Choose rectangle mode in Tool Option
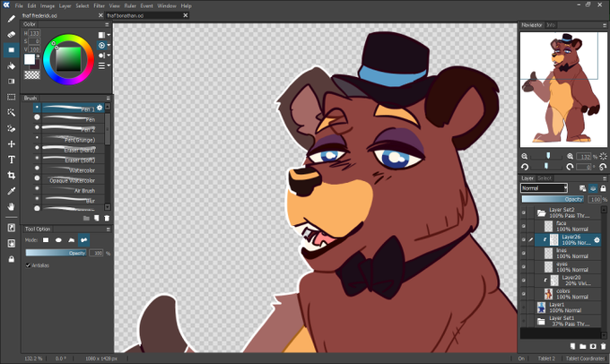Viewport: 610px width, 364px height. pos(46,240)
